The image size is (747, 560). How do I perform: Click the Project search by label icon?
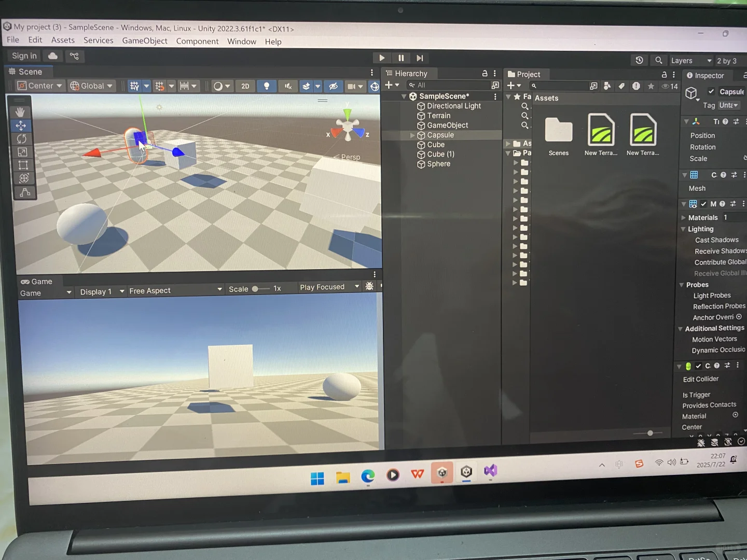[621, 86]
